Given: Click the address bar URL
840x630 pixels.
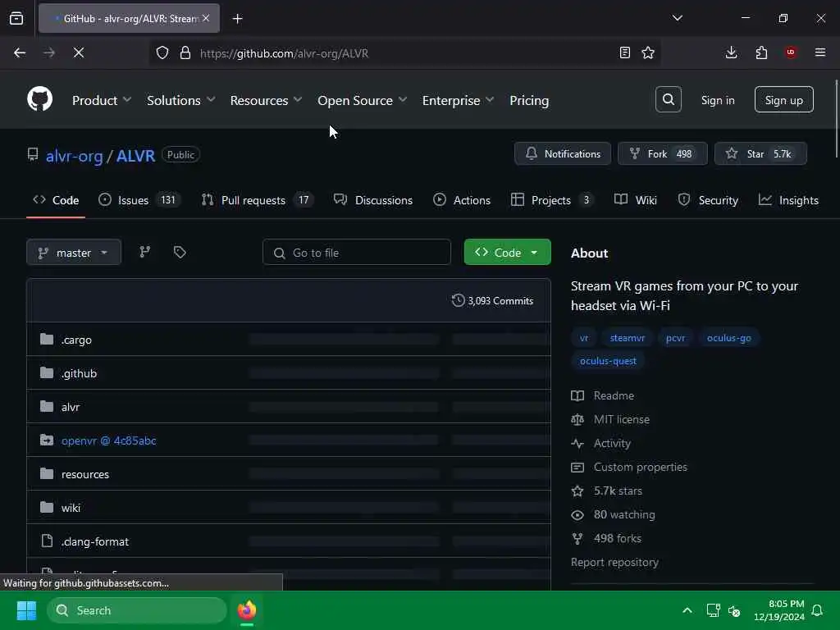Looking at the screenshot, I should click(x=284, y=53).
